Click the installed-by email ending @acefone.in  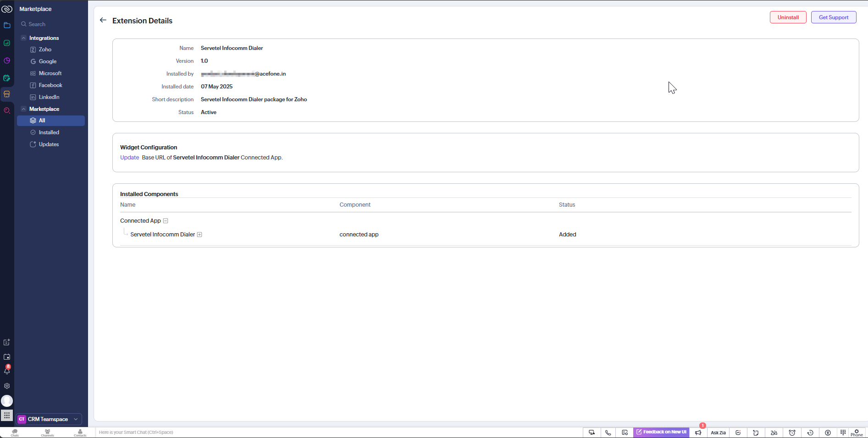(243, 74)
